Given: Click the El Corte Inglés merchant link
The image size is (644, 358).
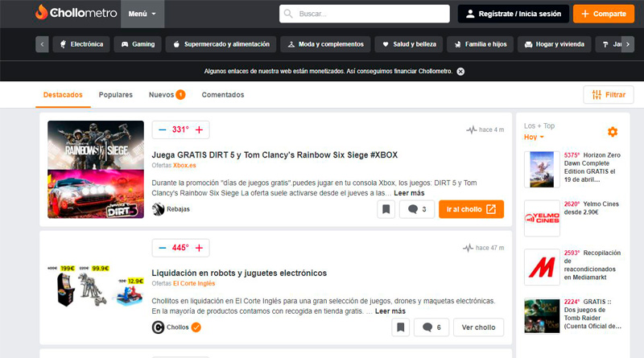Looking at the screenshot, I should pyautogui.click(x=194, y=284).
